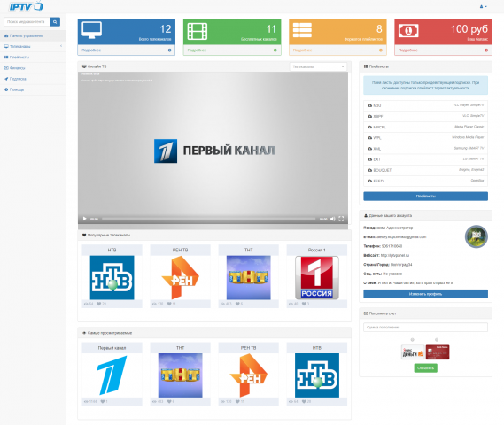Enter fullscreen in the video player

[x=341, y=219]
